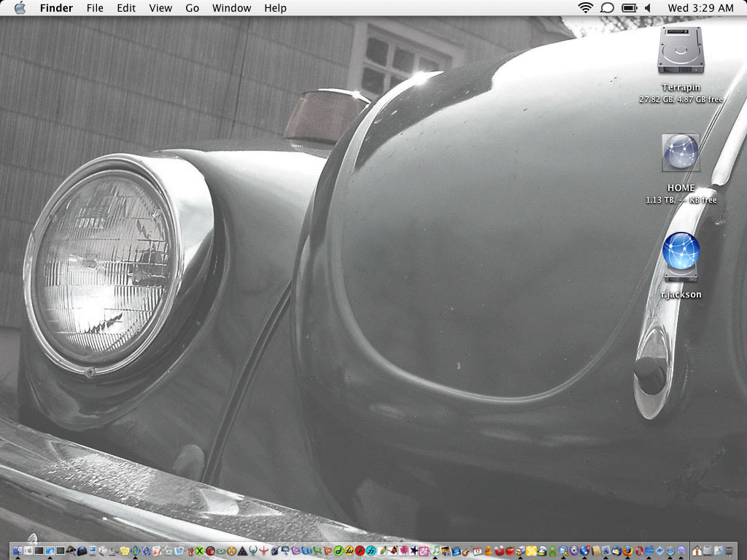Launch Safari from the dock
The width and height of the screenshot is (747, 560).
(x=670, y=551)
